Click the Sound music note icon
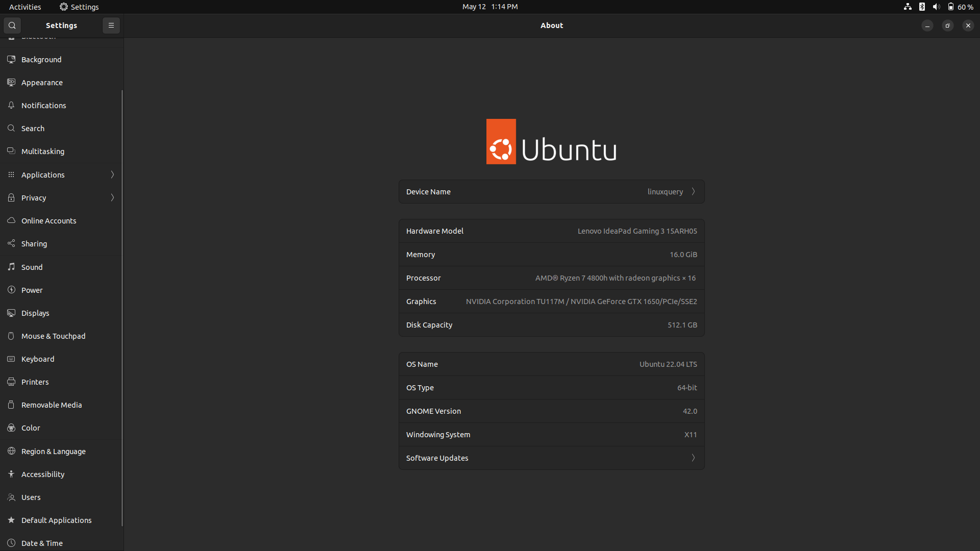The image size is (980, 551). [11, 267]
